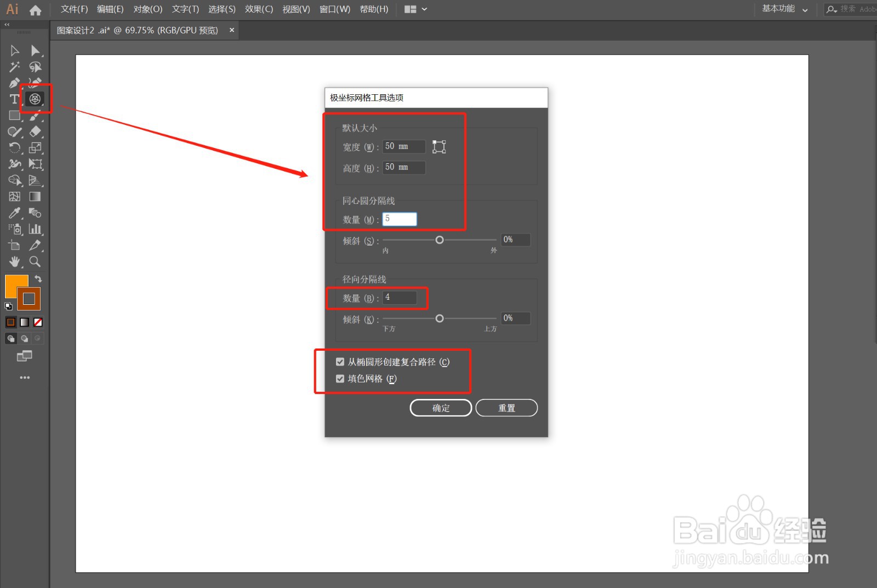Select the Free Transform tool

[x=35, y=164]
